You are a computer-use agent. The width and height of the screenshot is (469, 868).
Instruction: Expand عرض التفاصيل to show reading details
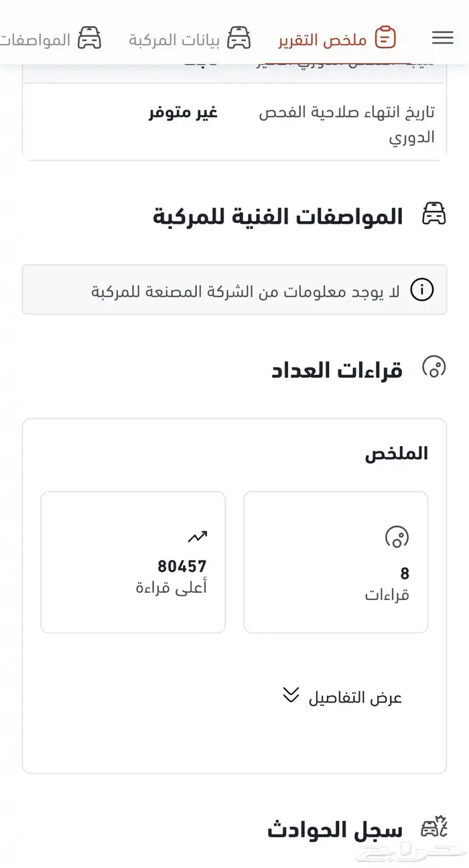point(355,697)
